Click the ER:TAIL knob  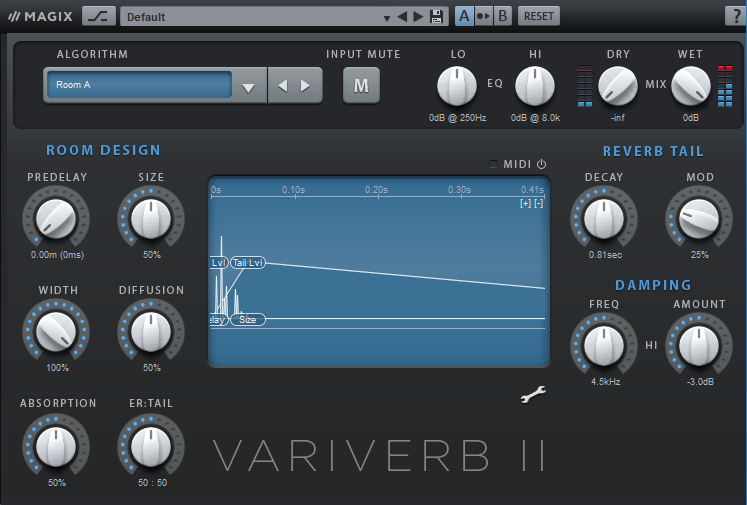click(x=151, y=447)
